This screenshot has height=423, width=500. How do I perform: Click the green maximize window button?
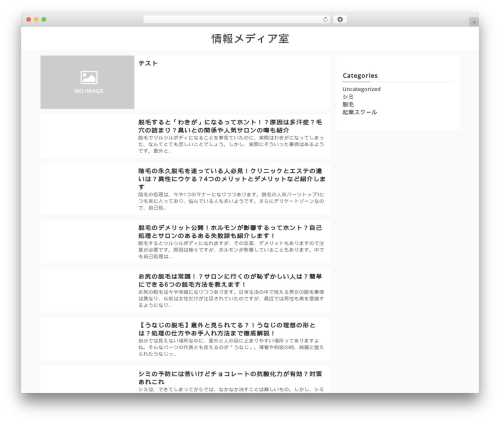pos(44,20)
